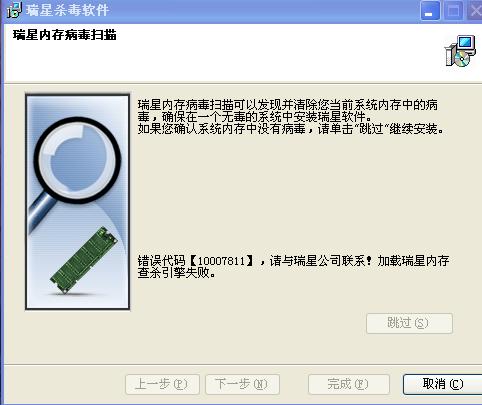Close the installer with the title bar X

coord(475,11)
